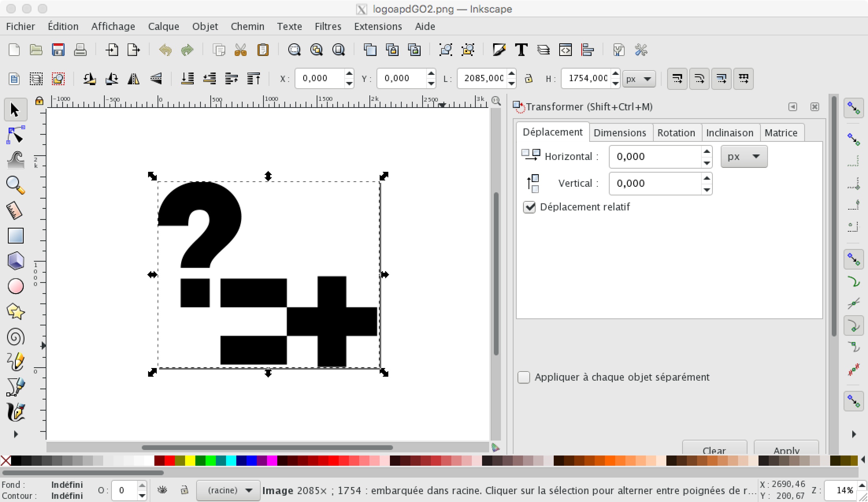Click the Print icon
Image resolution: width=868 pixels, height=502 pixels.
(80, 50)
